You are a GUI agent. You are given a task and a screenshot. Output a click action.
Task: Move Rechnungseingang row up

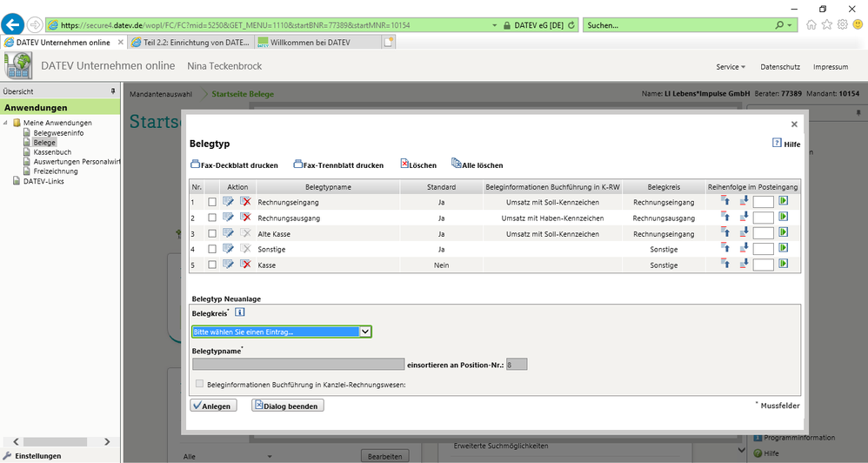(725, 201)
